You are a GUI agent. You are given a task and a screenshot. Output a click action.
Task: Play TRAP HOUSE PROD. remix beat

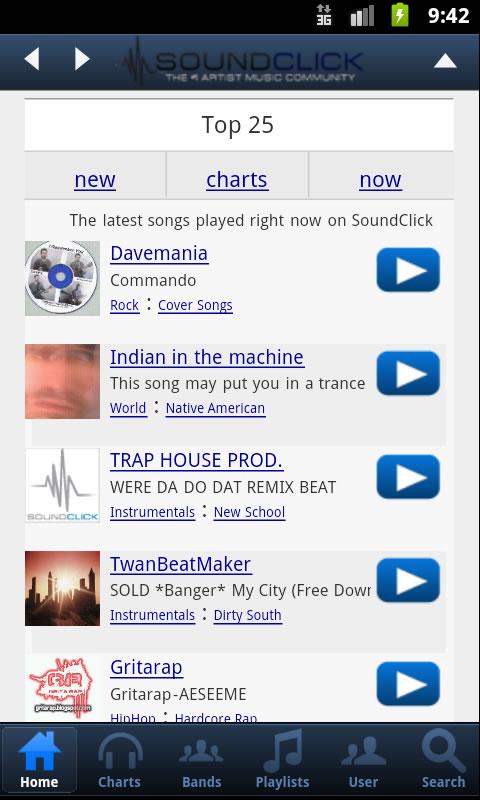pyautogui.click(x=408, y=477)
